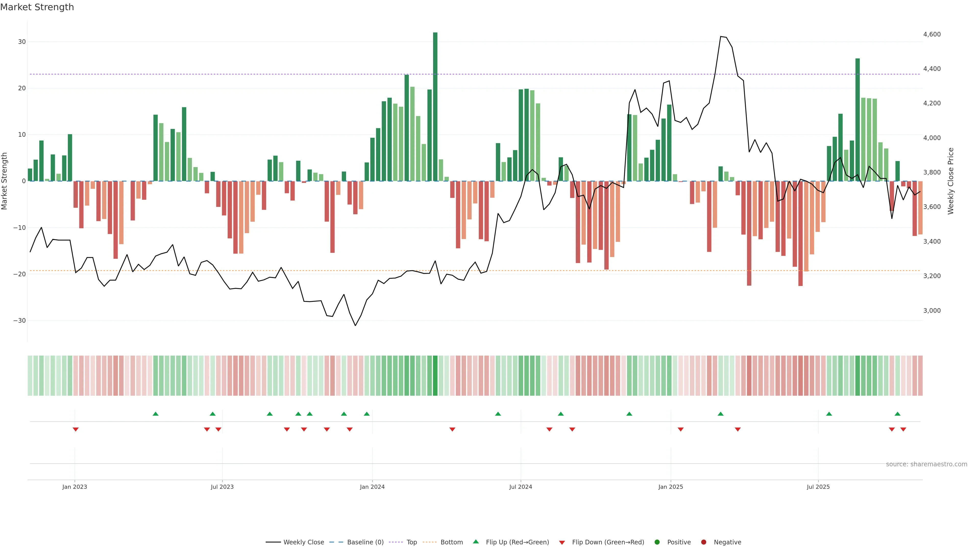Click the darkest green heat-strip cell
Viewport: 980px width, 551px height.
[x=435, y=375]
